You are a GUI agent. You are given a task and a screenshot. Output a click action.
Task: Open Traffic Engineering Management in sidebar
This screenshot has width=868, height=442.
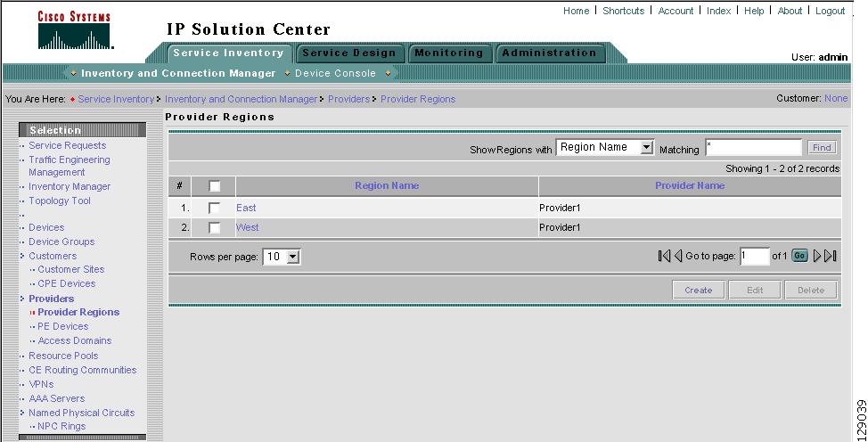70,166
